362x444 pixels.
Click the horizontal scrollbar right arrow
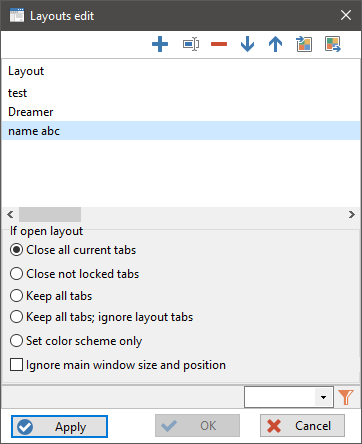tap(352, 214)
